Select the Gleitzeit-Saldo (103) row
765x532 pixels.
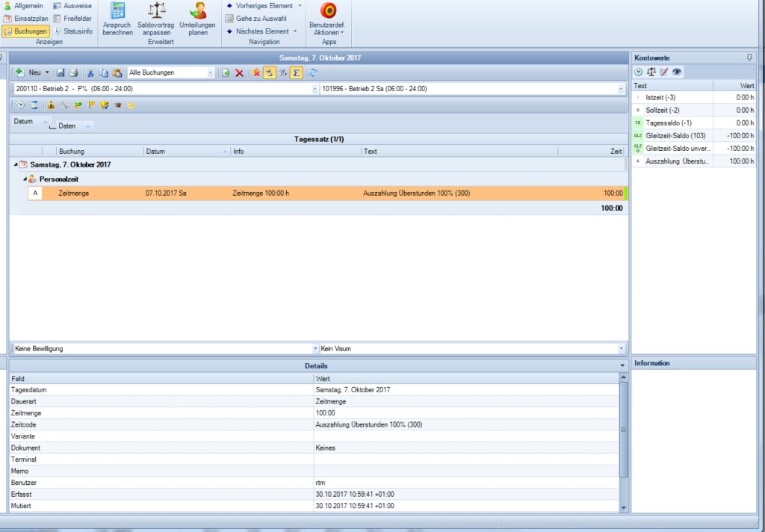[x=694, y=136]
